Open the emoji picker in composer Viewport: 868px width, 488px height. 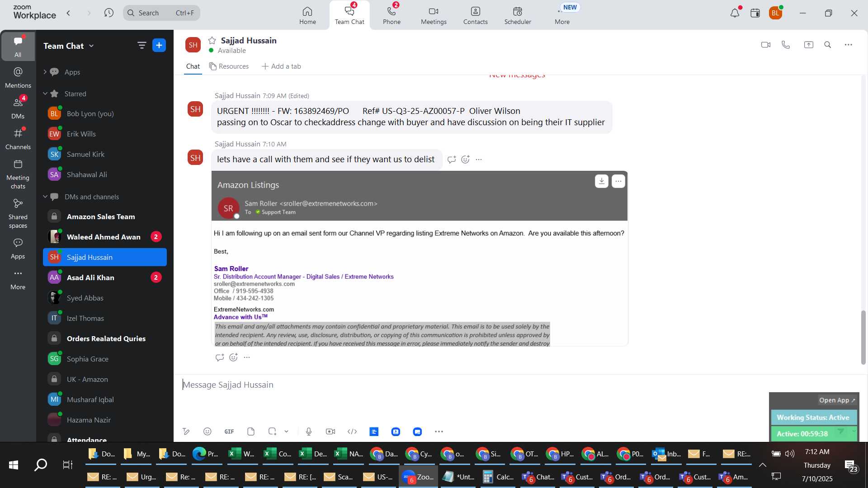pyautogui.click(x=207, y=432)
